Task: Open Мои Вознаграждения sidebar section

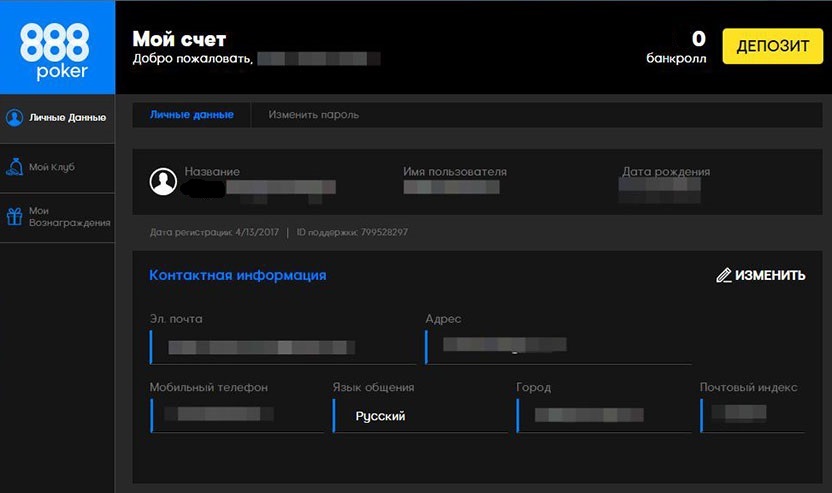Action: pos(57,218)
